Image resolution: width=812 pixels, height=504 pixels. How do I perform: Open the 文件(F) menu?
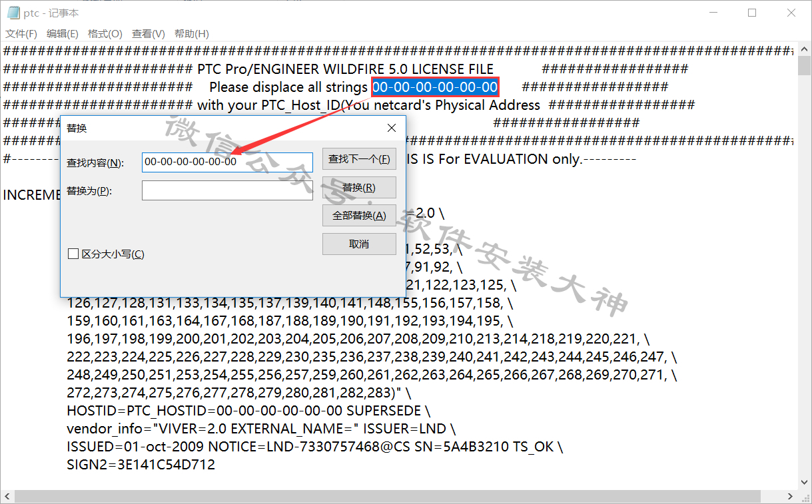pos(21,34)
